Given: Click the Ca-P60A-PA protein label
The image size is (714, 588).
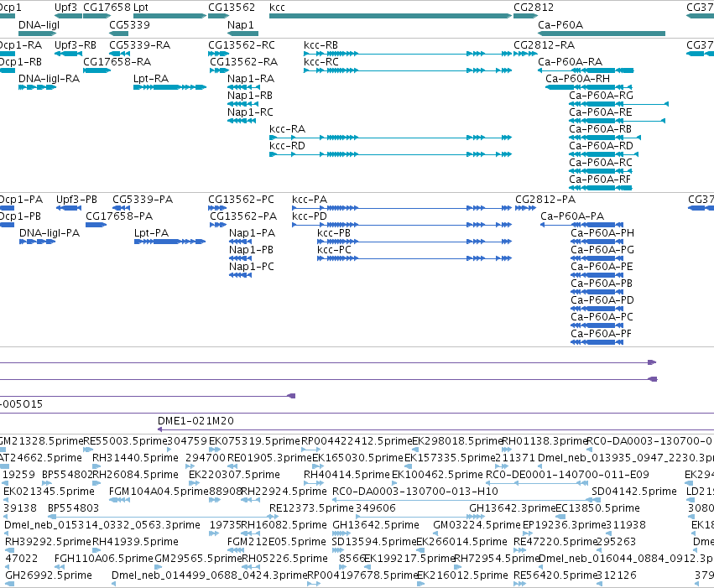Looking at the screenshot, I should point(572,216).
